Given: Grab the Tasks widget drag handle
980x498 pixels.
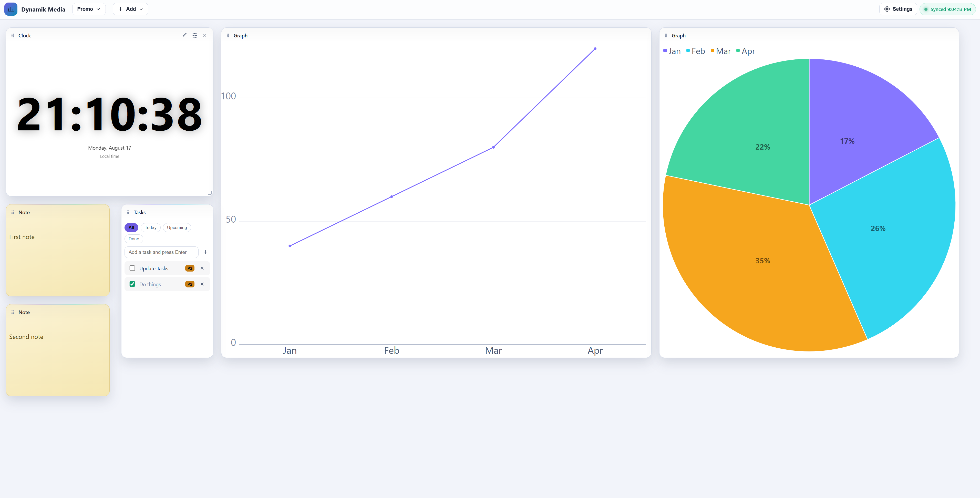Looking at the screenshot, I should tap(128, 212).
